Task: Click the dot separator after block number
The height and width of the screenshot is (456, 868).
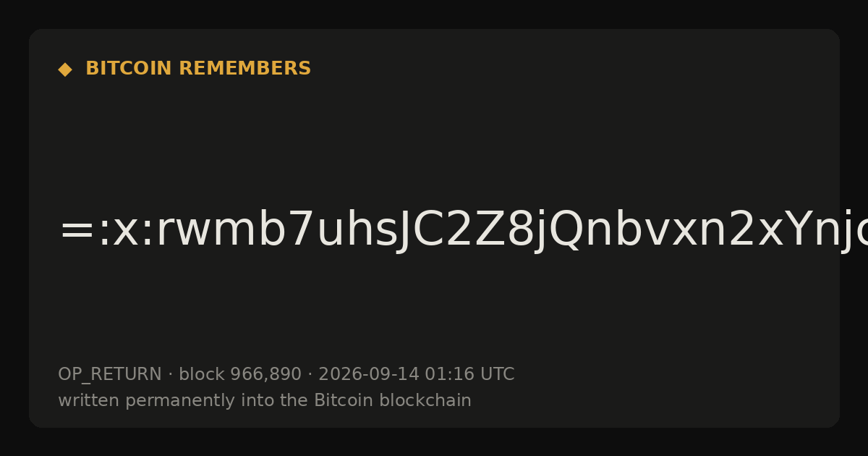Action: 310,375
